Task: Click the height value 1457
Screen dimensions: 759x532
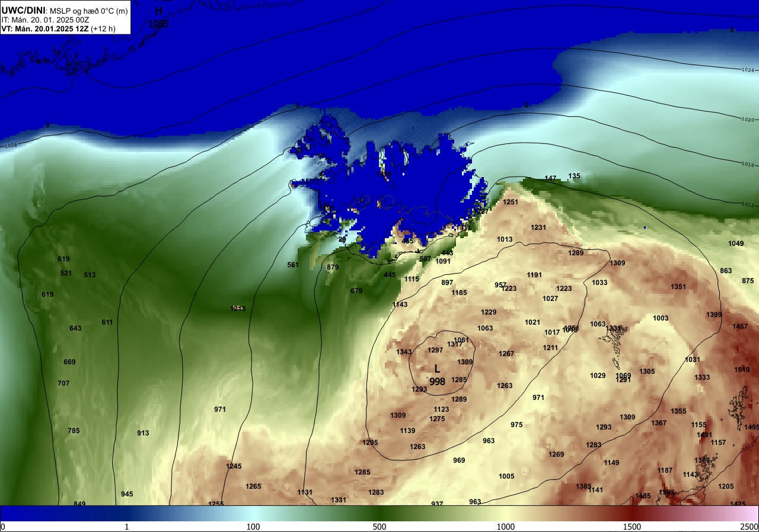Action: click(x=740, y=326)
